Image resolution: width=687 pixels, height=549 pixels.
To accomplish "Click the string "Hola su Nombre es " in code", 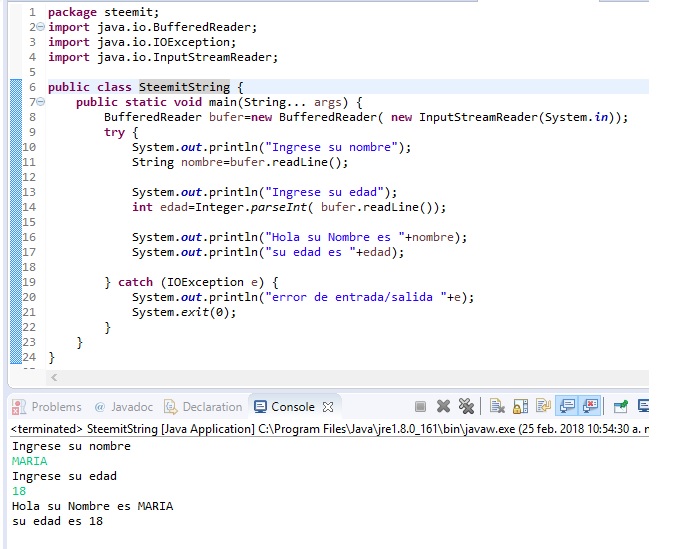I will [x=335, y=237].
